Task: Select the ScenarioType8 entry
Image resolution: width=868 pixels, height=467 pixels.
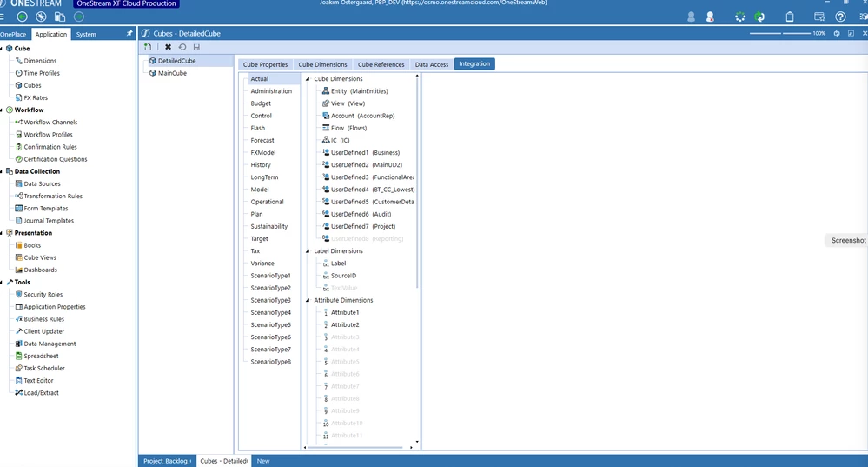Action: (271, 362)
